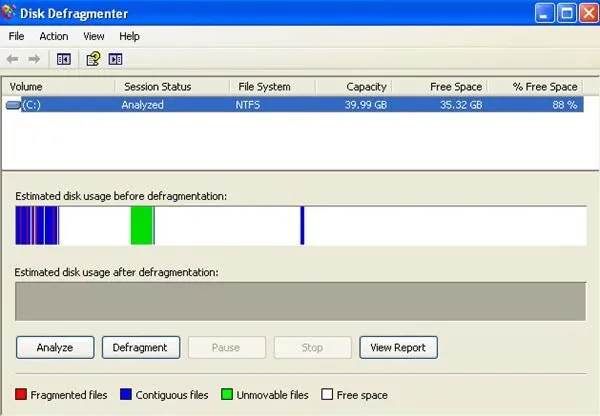600x416 pixels.
Task: Click the Forward arrow toolbar icon
Action: point(34,59)
